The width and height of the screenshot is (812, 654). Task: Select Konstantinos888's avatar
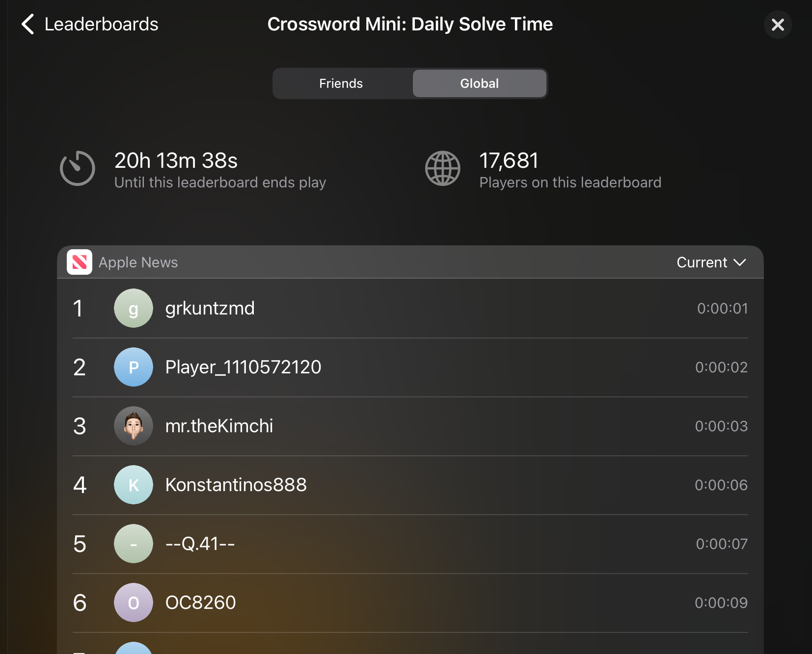[133, 485]
